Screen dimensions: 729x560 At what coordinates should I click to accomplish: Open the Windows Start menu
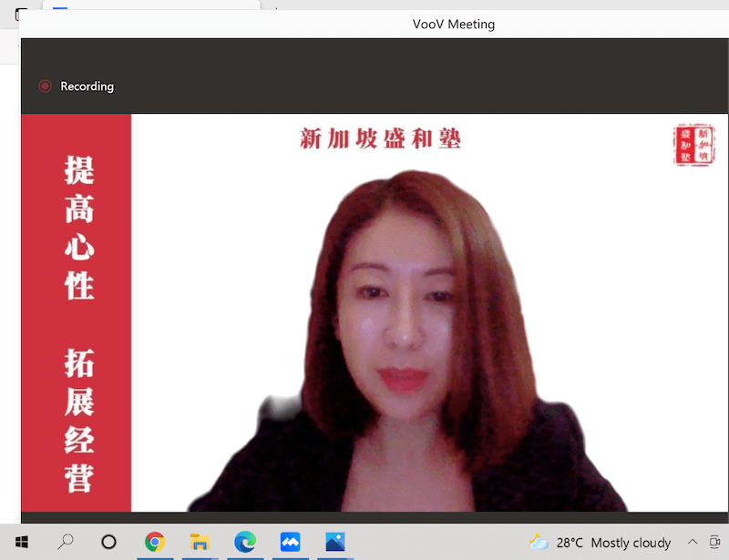click(x=21, y=543)
